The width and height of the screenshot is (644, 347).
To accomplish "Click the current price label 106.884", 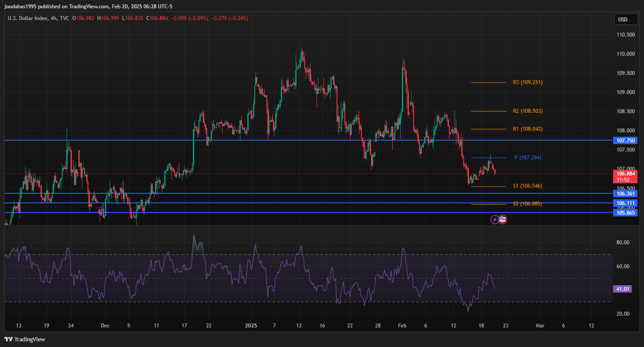I will (x=625, y=174).
